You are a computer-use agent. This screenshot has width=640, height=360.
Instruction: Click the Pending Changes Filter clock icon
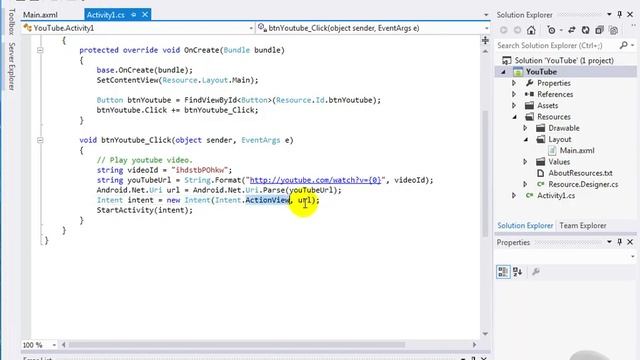[551, 30]
